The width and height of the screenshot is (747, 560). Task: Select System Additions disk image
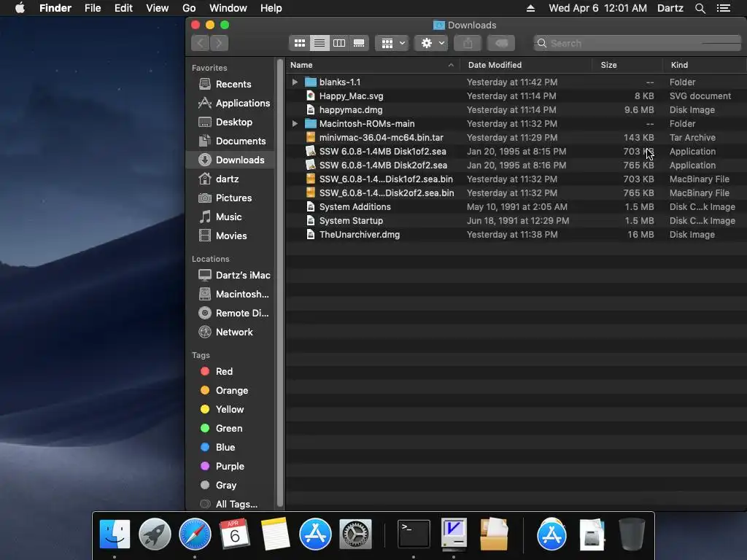click(516, 206)
